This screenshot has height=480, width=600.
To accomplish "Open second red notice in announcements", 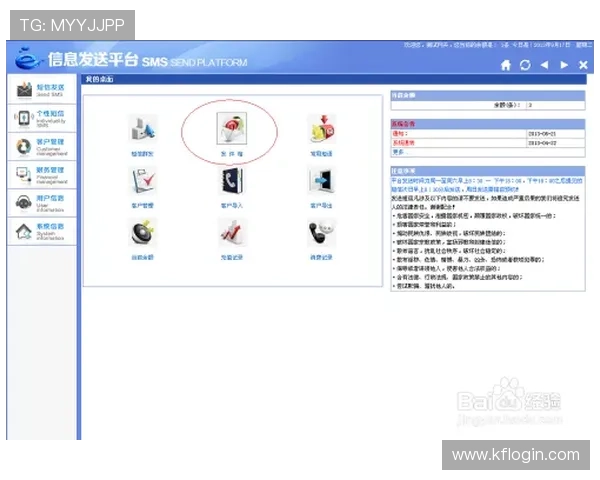I will pyautogui.click(x=403, y=143).
